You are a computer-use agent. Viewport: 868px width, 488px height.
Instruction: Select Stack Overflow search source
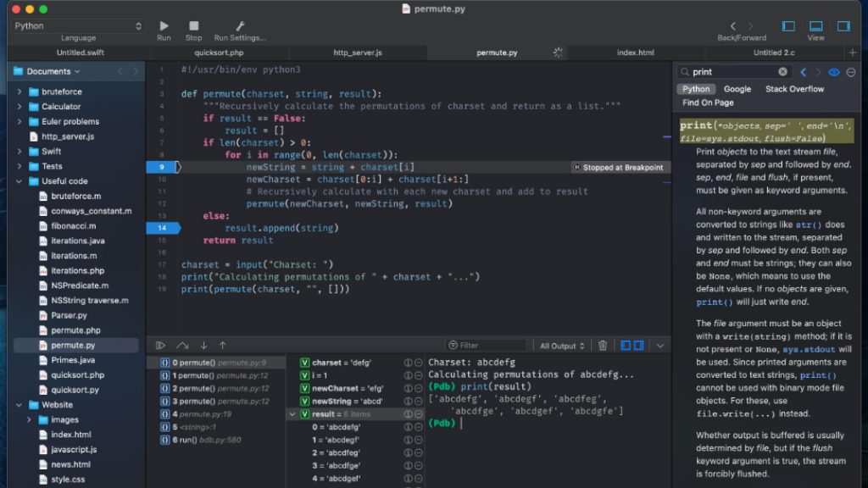[794, 89]
